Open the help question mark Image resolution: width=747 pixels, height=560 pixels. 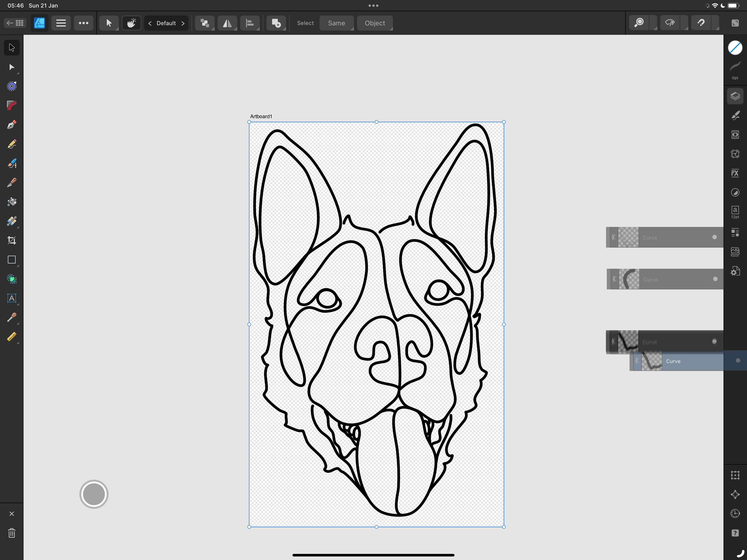[x=735, y=533]
